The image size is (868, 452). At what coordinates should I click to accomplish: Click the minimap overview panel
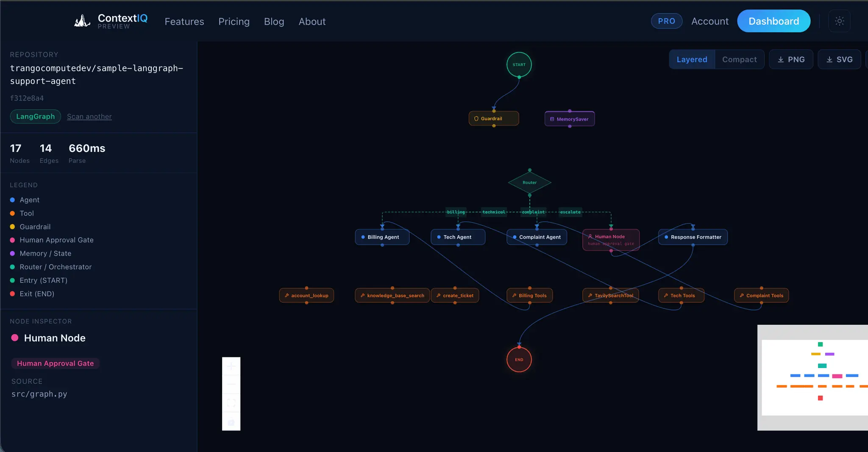[812, 377]
